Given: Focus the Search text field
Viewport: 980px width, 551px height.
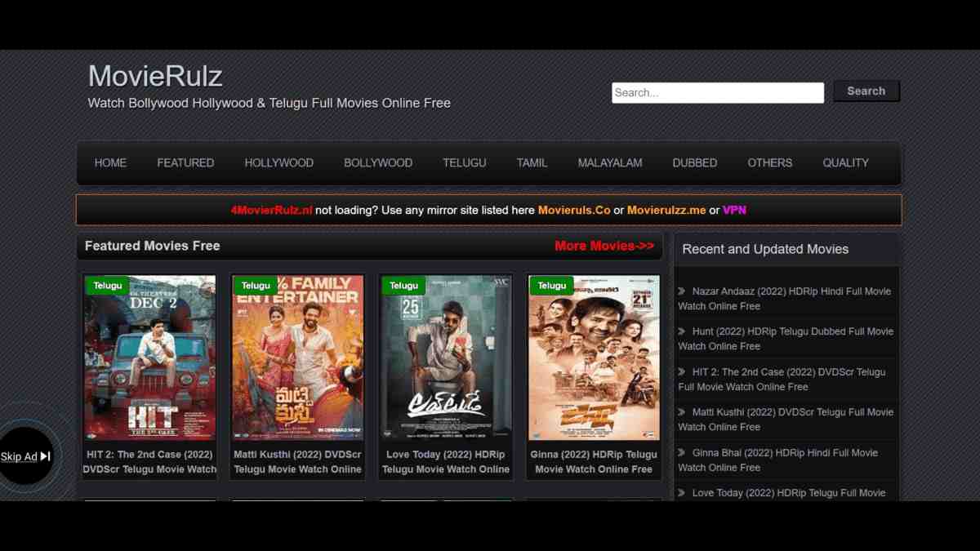Looking at the screenshot, I should pyautogui.click(x=717, y=93).
